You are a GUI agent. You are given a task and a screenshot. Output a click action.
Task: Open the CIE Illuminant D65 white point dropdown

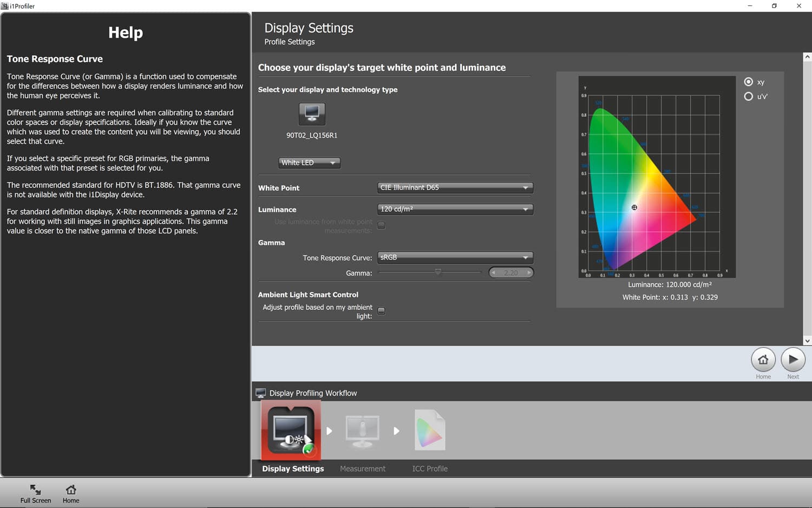pos(455,187)
